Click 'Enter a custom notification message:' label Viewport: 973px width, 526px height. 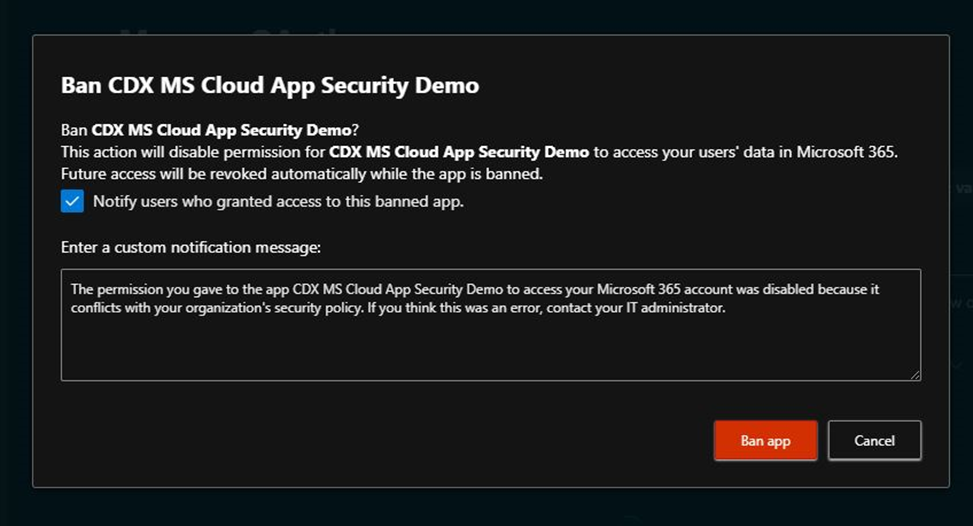(x=191, y=247)
